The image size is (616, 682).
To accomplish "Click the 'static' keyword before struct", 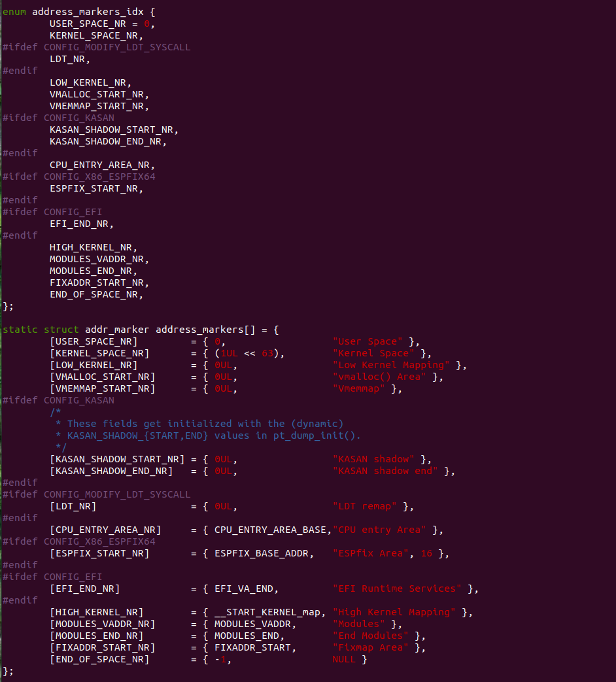I will [20, 330].
